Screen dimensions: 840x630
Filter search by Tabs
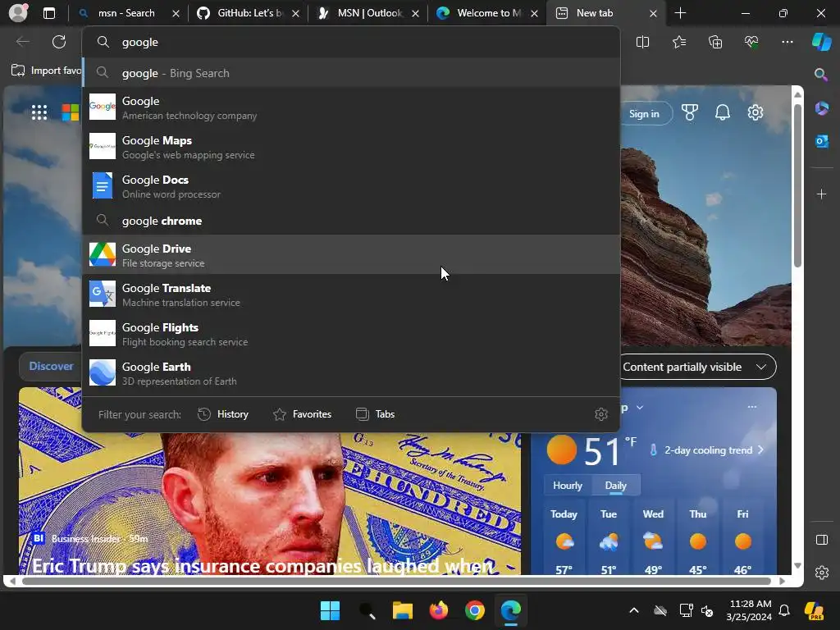click(x=375, y=414)
